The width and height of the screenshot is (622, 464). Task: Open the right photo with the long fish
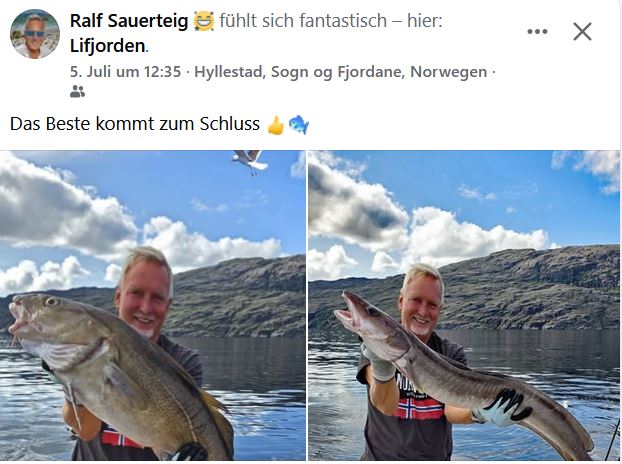(x=464, y=305)
